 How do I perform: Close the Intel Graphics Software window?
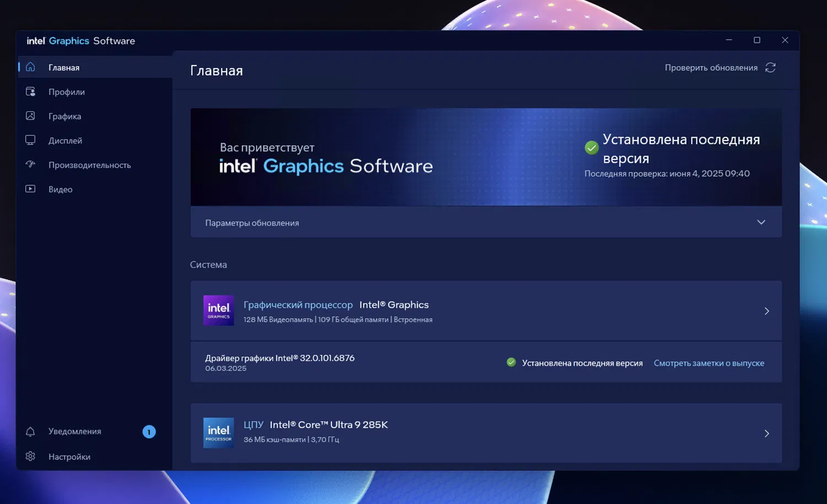(785, 40)
